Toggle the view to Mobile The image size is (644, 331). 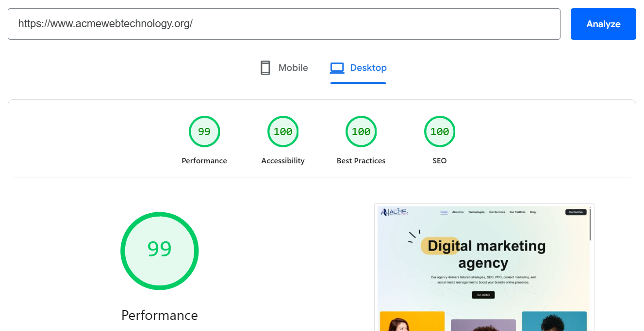(x=283, y=67)
